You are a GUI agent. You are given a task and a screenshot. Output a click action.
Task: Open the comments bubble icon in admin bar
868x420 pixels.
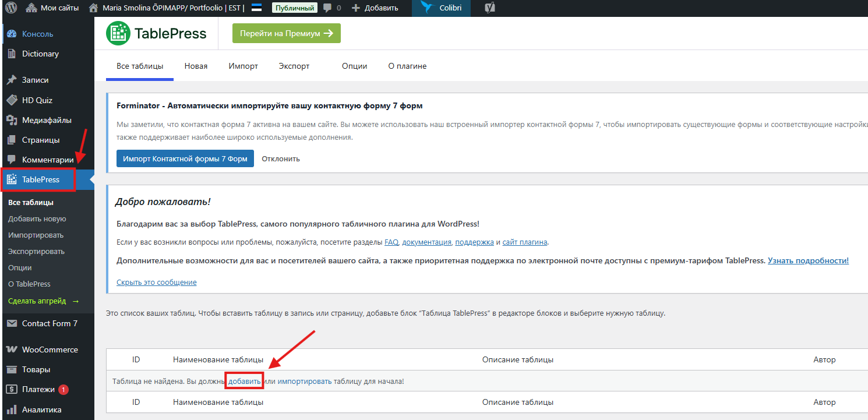point(328,8)
